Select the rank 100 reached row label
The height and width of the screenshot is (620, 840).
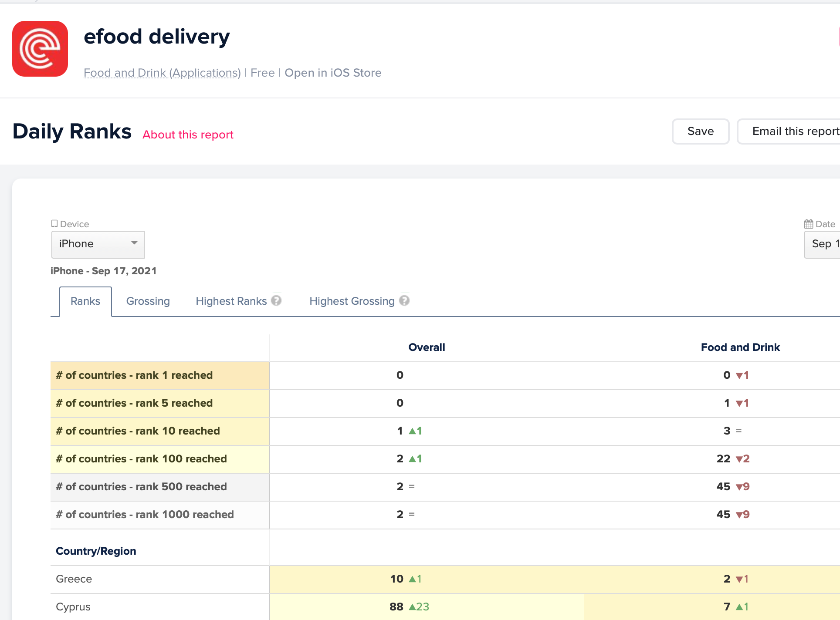click(x=160, y=459)
